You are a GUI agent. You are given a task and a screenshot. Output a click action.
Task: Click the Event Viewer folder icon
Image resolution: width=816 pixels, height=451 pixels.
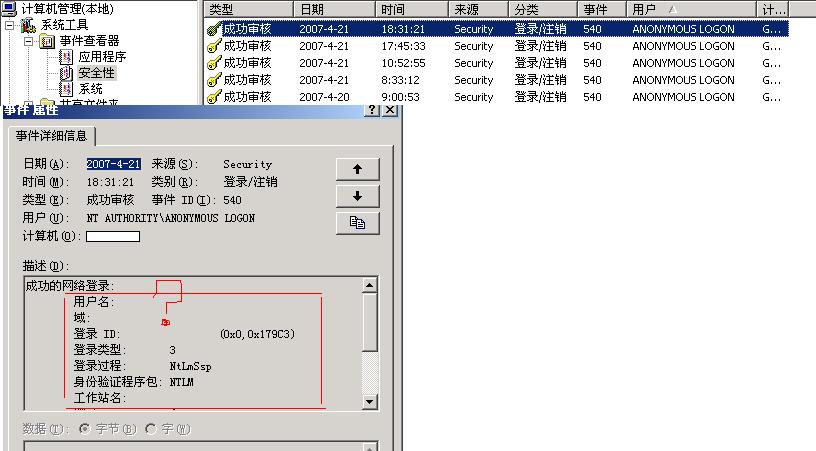pyautogui.click(x=47, y=41)
